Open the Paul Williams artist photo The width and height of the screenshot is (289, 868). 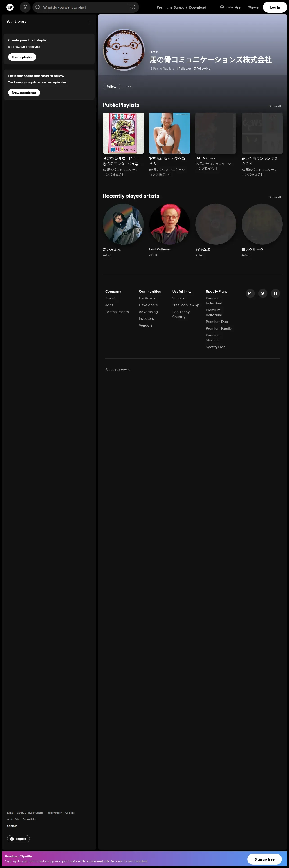(x=169, y=224)
